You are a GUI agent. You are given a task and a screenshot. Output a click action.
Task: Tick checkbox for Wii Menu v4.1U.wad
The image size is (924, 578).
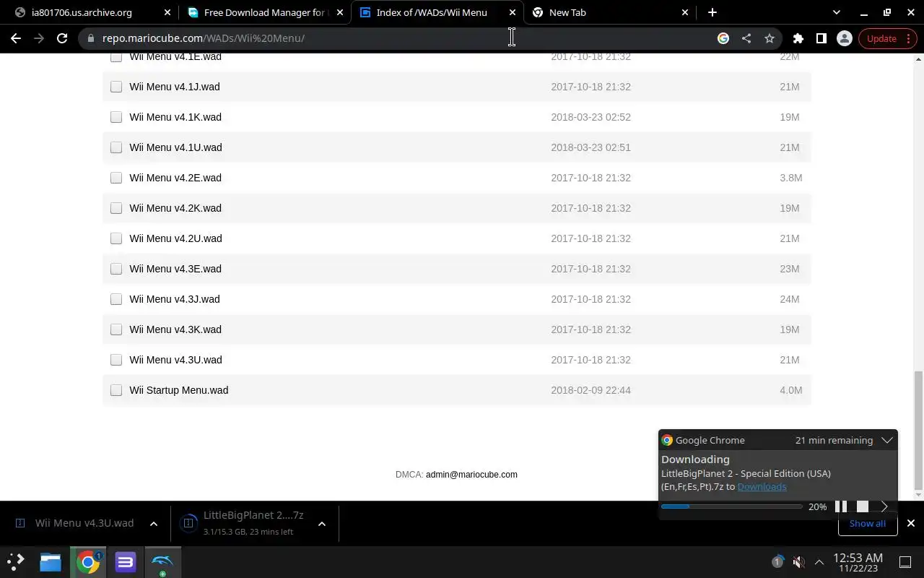(116, 147)
